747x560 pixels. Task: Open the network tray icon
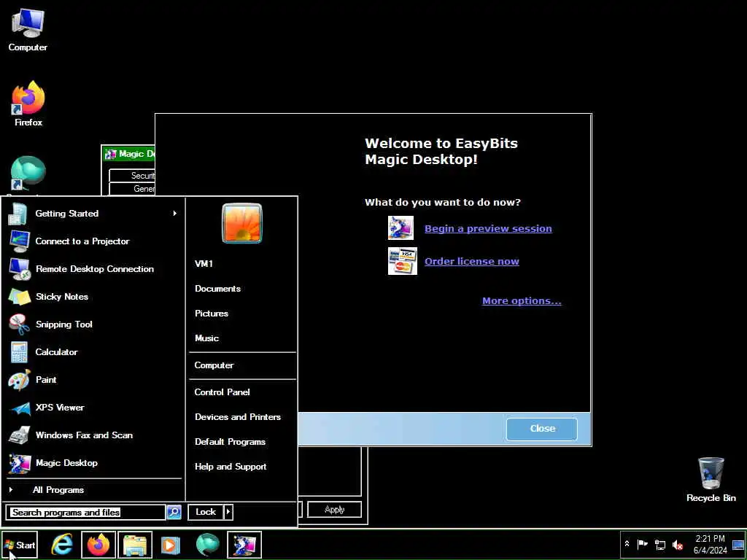(659, 544)
